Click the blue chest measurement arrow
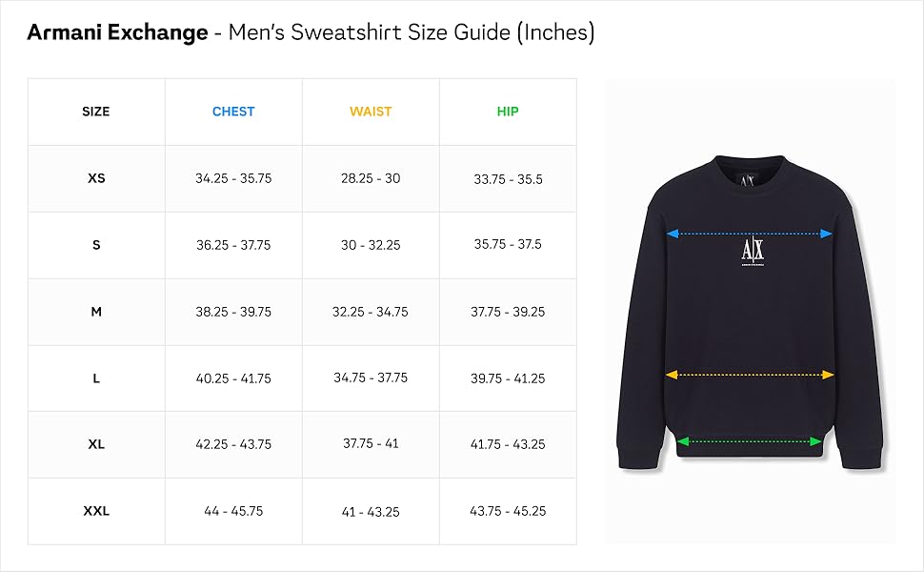924x572 pixels. (749, 235)
